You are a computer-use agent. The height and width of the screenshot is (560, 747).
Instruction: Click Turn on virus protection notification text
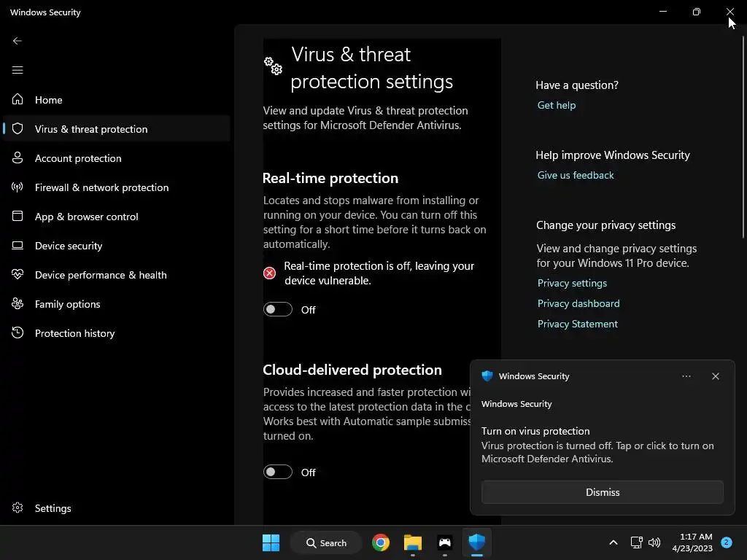pyautogui.click(x=535, y=431)
